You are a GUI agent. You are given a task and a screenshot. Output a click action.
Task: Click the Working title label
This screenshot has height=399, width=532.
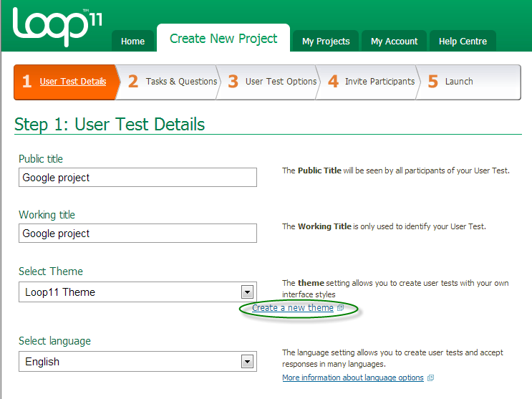click(47, 215)
